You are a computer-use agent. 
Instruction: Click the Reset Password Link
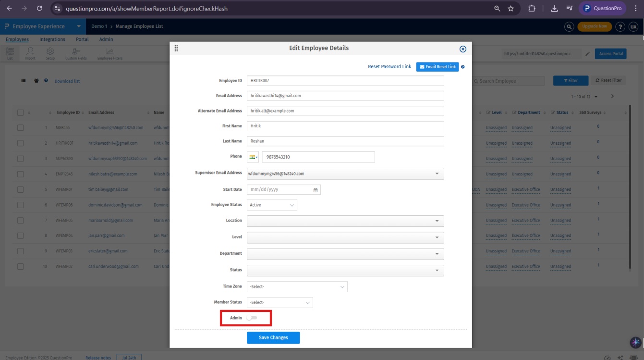(x=389, y=66)
